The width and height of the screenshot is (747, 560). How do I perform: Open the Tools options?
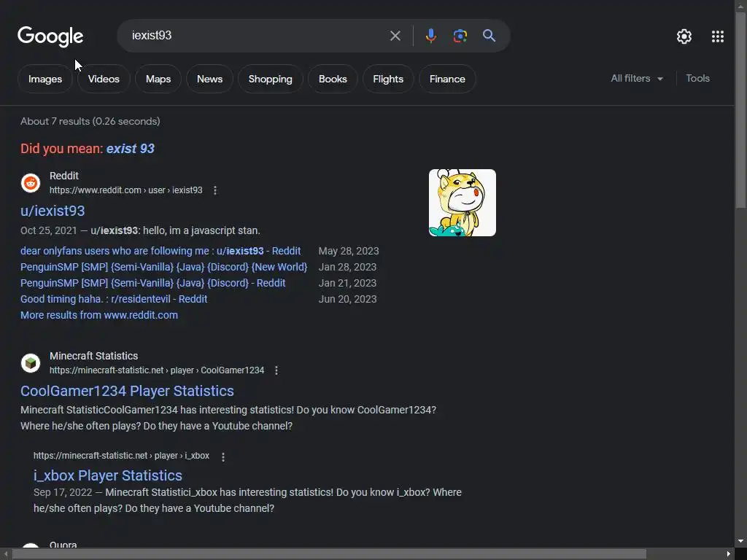pyautogui.click(x=697, y=79)
